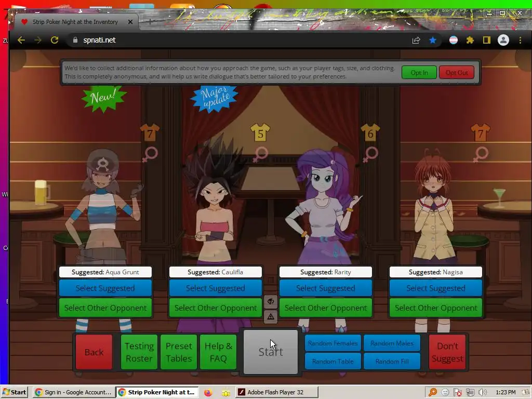The image size is (532, 399).
Task: Click the red Back button
Action: 94,352
